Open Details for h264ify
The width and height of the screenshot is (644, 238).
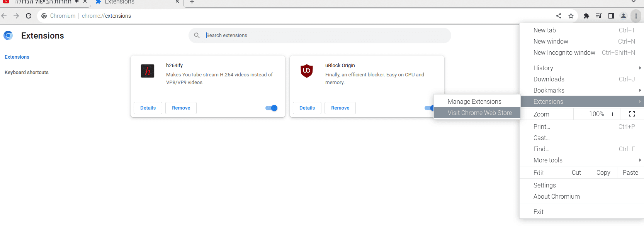point(148,108)
